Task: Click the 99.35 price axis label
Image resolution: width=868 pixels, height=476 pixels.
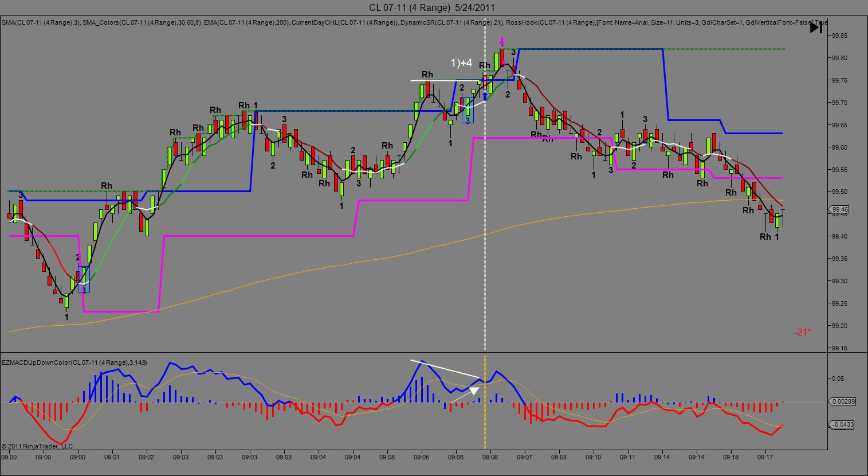Action: (840, 259)
